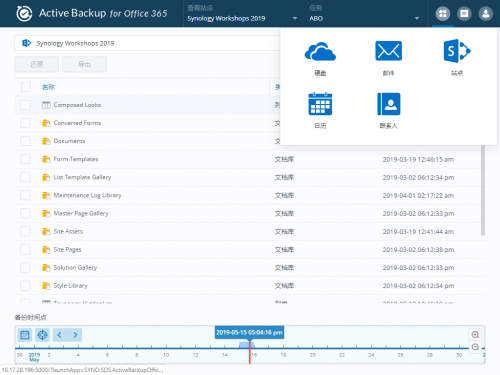Open the OneDrive cloud drive portal
500x375 pixels.
click(x=320, y=51)
